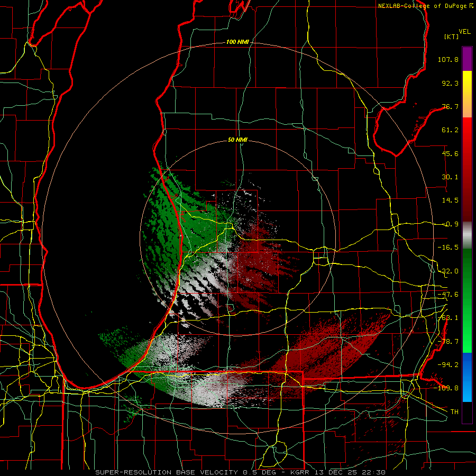Click the 61.2 velocity scale value
Screen dimensions: 476x476
click(450, 130)
